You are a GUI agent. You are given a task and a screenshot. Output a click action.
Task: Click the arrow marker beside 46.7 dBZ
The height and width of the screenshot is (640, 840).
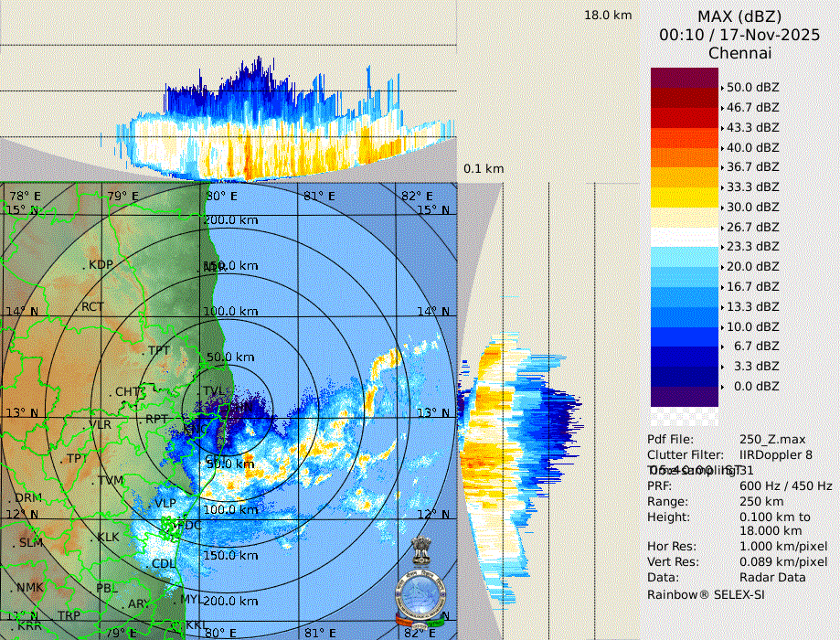(x=723, y=108)
